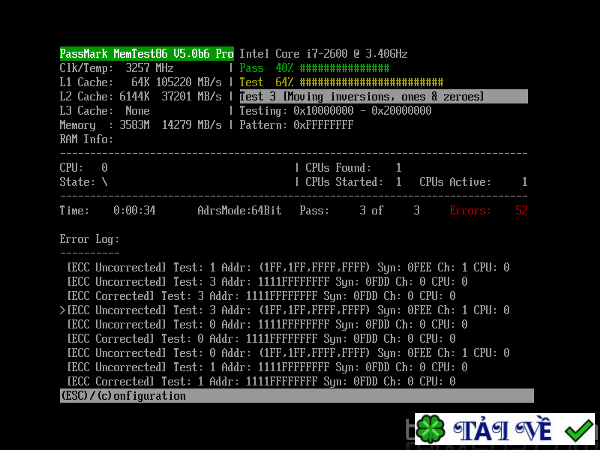Click the green clover icon in download banner

pos(430,429)
